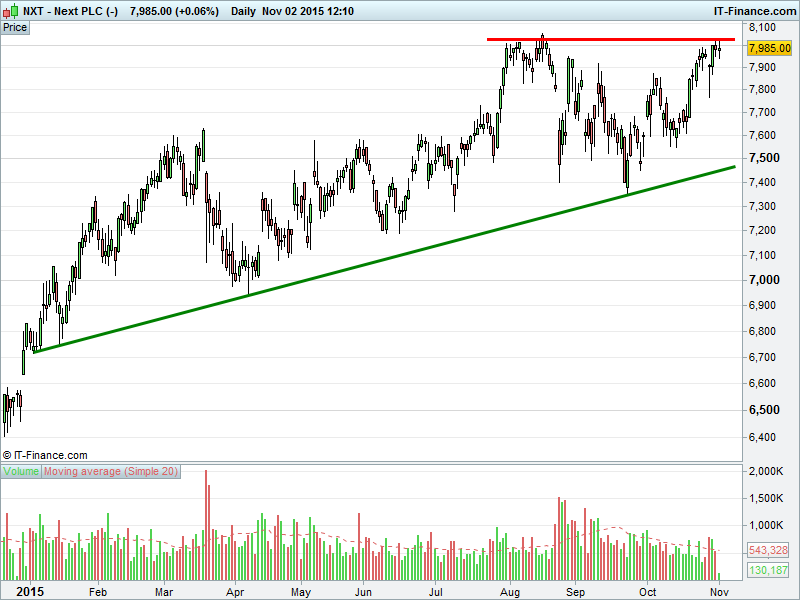The height and width of the screenshot is (600, 800).
Task: Click the © IT-Finance.com copyright text
Action: tap(45, 455)
